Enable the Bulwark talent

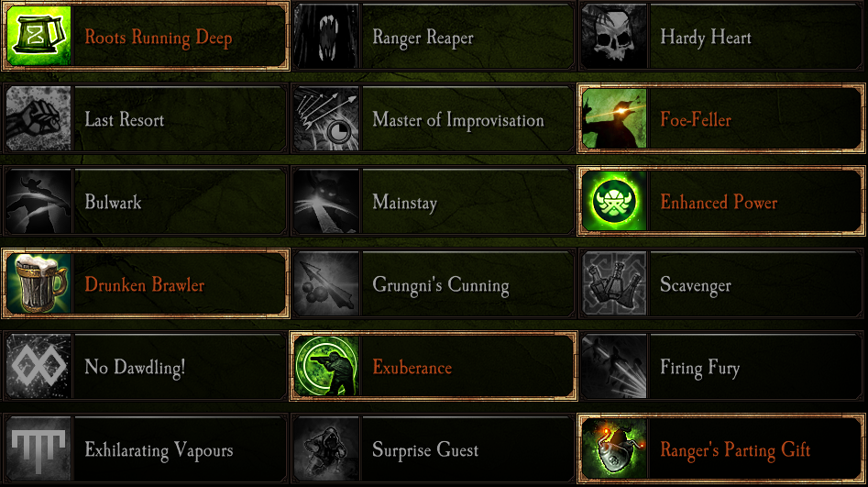146,201
